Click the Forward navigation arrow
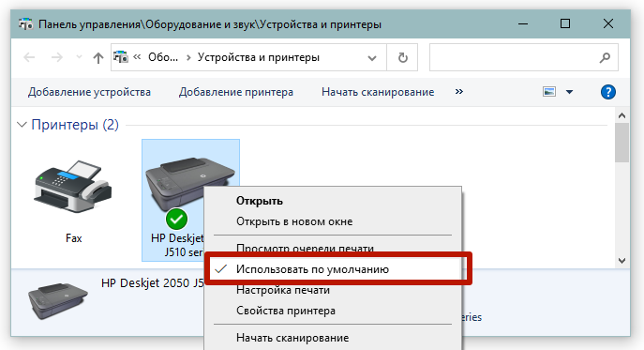644x350 pixels. [x=56, y=57]
